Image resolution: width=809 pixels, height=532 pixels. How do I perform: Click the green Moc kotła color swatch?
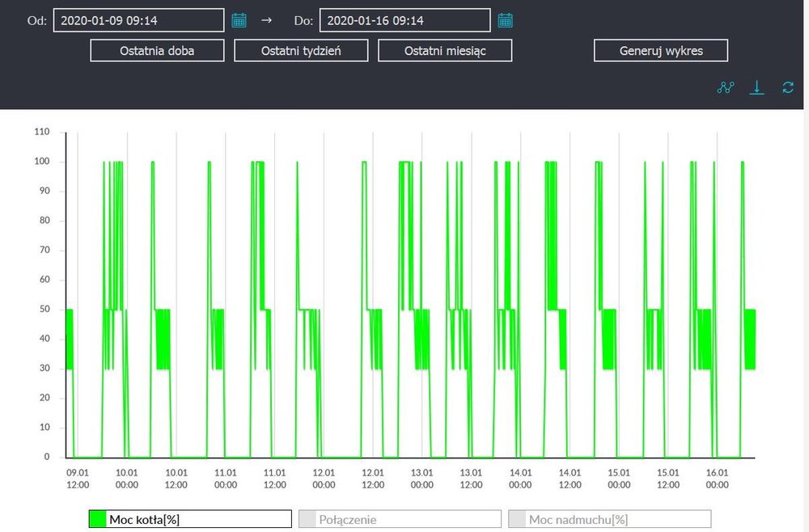pyautogui.click(x=97, y=519)
